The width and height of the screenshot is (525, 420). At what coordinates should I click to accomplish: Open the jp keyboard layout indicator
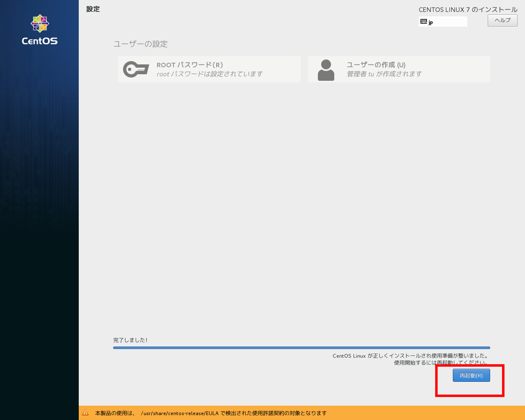pos(443,22)
